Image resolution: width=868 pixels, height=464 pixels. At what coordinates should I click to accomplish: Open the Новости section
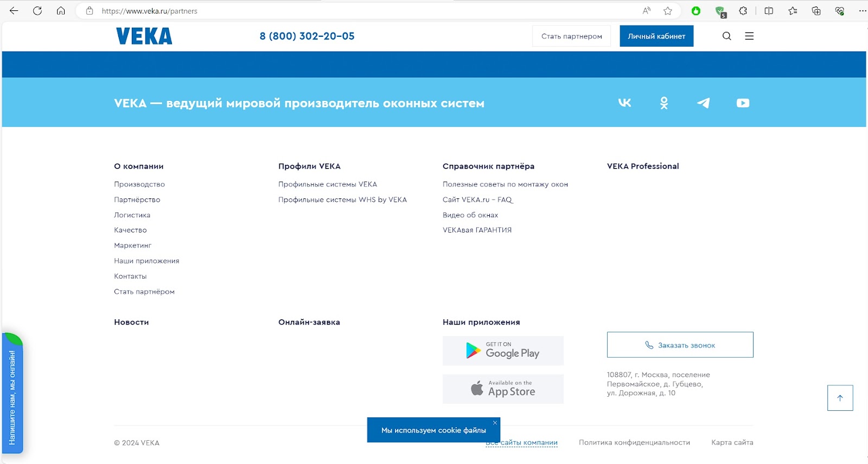tap(131, 322)
